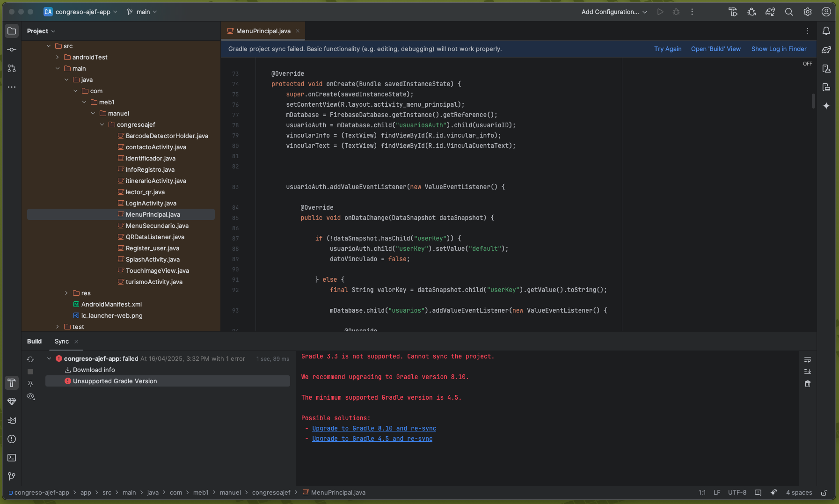This screenshot has height=504, width=839.
Task: Open the IDE Settings gear
Action: [x=808, y=12]
